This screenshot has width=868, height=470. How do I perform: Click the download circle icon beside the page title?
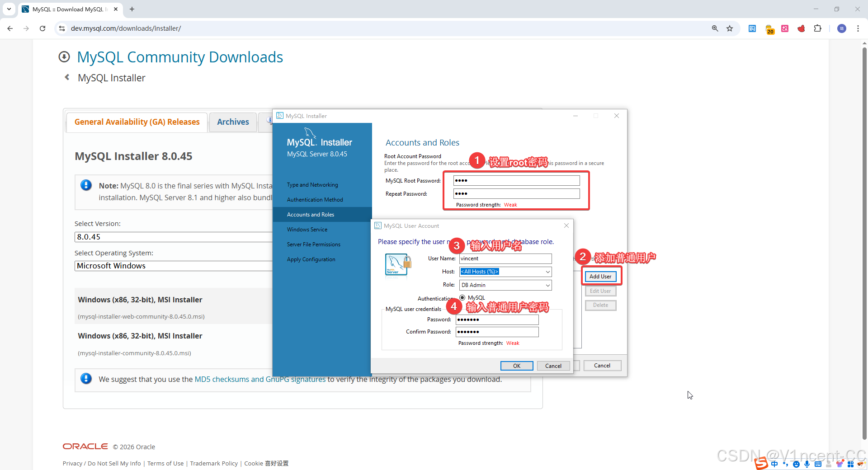pos(64,57)
